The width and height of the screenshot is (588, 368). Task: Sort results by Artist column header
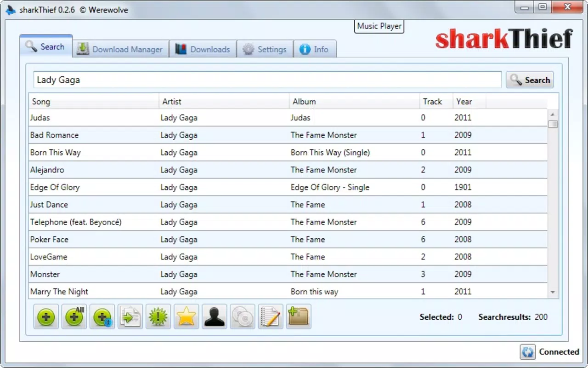pos(224,102)
